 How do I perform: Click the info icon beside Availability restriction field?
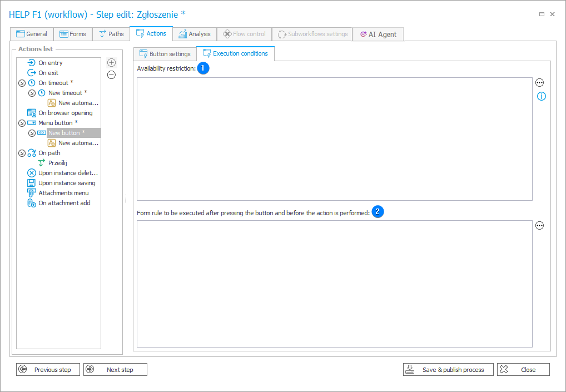point(540,96)
